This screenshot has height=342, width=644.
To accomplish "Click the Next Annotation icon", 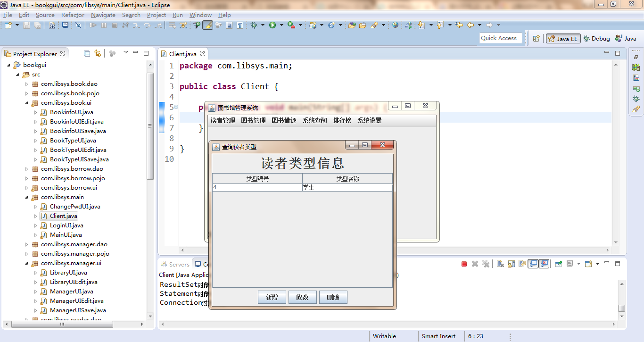I will coord(421,25).
